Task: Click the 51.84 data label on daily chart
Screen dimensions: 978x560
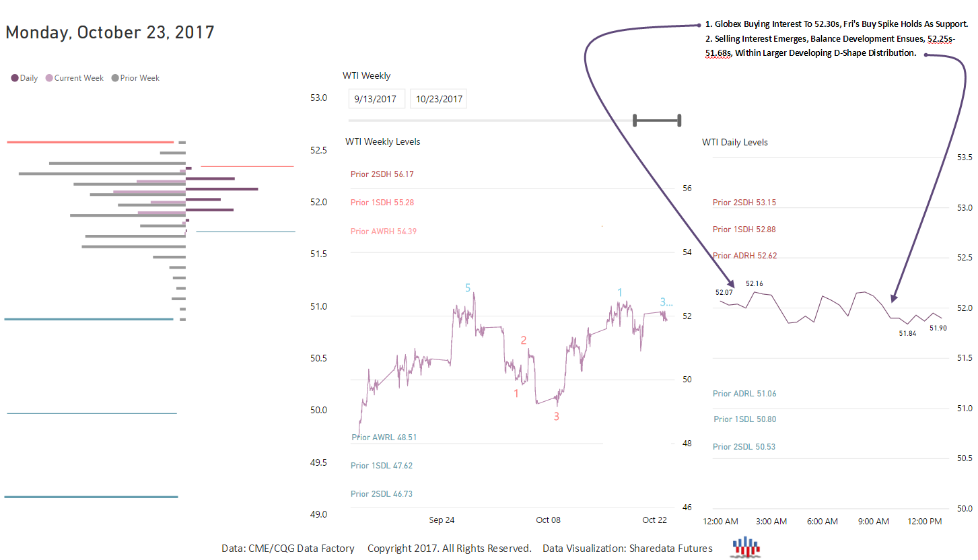Action: [907, 334]
